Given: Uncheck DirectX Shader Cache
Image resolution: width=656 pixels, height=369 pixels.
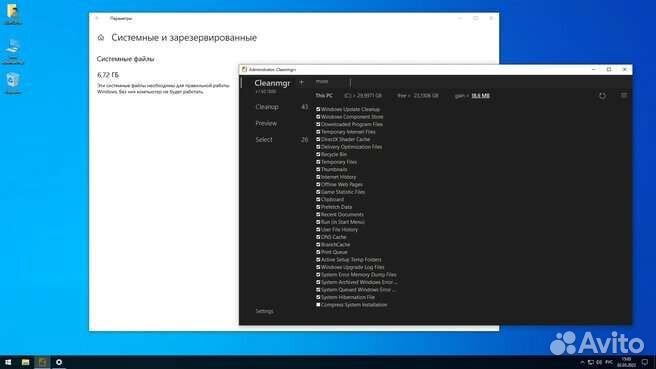Looking at the screenshot, I should (x=318, y=139).
